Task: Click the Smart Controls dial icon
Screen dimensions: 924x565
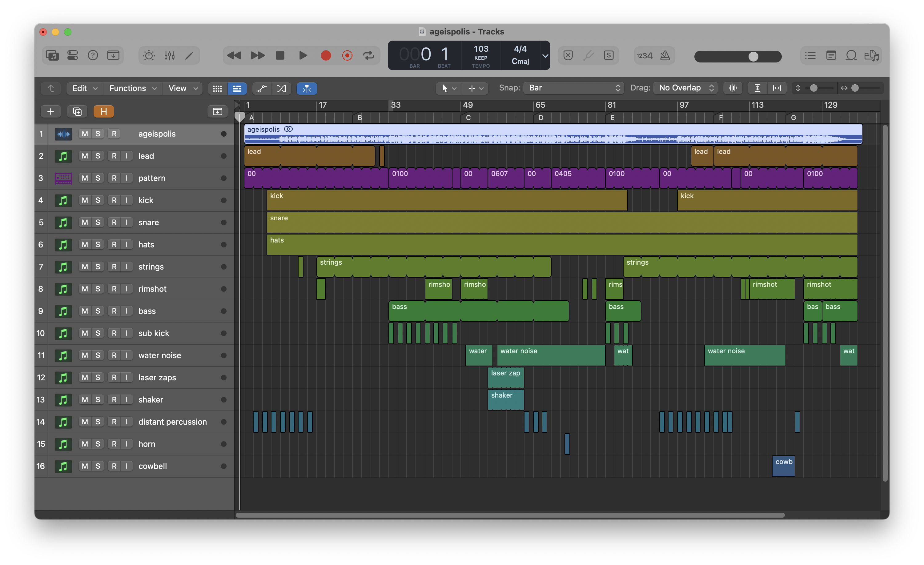Action: tap(149, 55)
